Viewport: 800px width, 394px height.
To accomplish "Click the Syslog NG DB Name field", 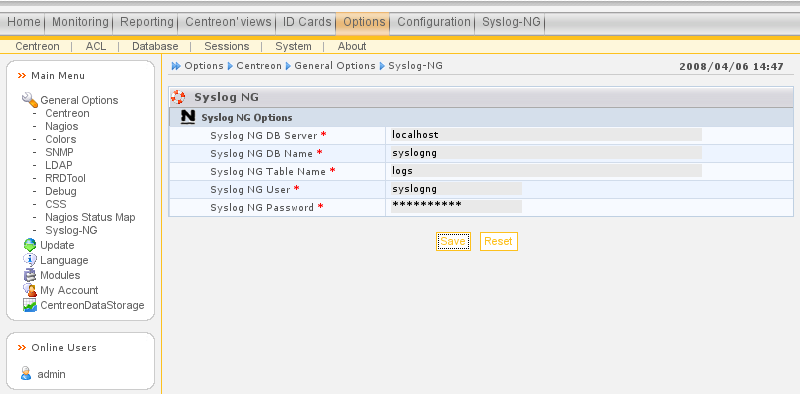I will [x=546, y=153].
